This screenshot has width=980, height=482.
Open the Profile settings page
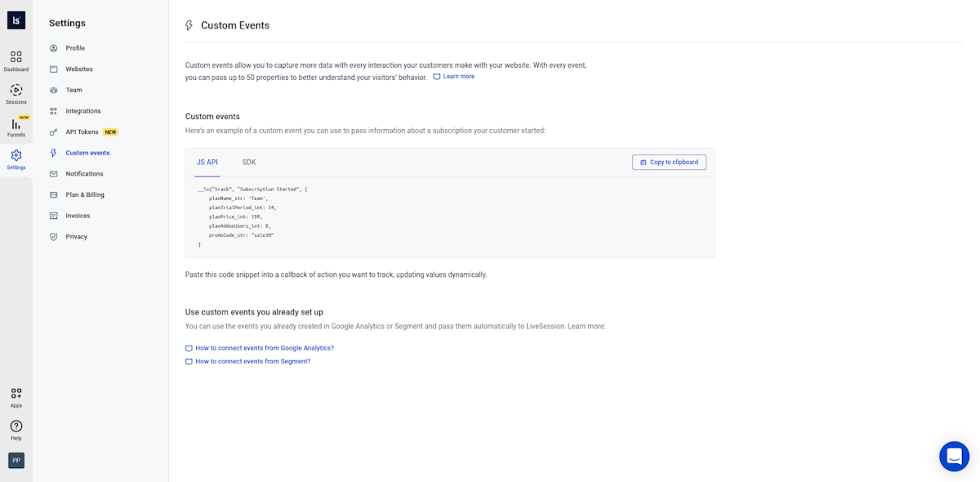[75, 48]
